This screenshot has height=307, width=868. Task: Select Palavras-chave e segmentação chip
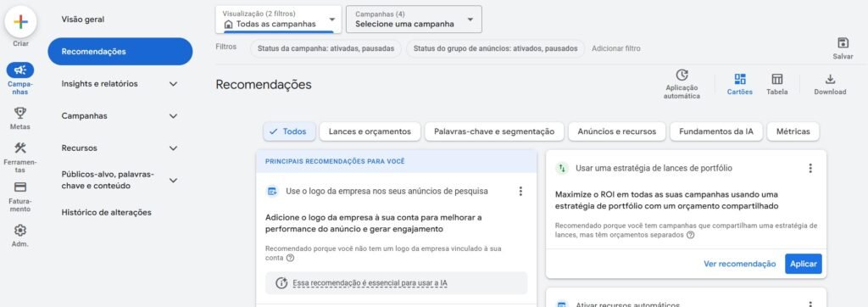(494, 131)
